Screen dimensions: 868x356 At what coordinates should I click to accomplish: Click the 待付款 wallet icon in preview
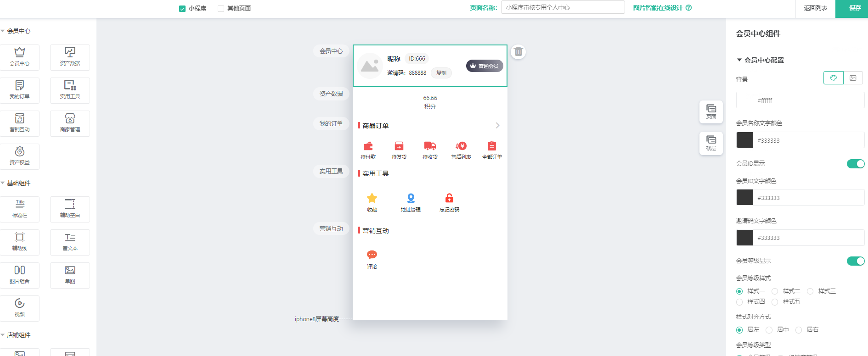[368, 146]
